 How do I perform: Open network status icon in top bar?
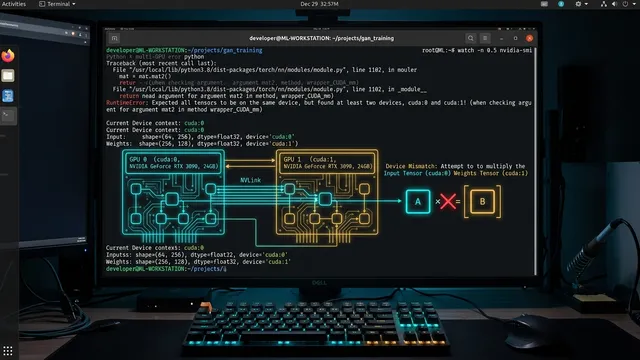(x=604, y=4)
